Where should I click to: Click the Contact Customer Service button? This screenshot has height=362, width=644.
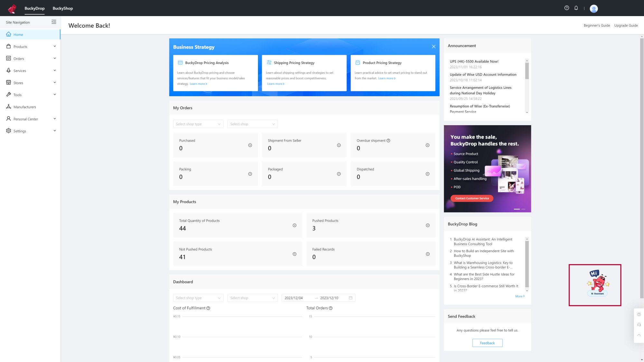click(472, 199)
